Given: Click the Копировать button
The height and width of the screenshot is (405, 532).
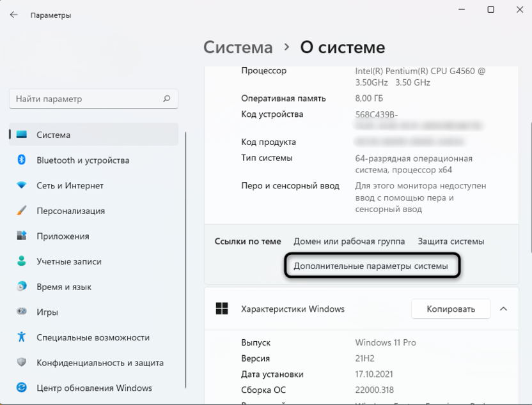Looking at the screenshot, I should coord(451,309).
